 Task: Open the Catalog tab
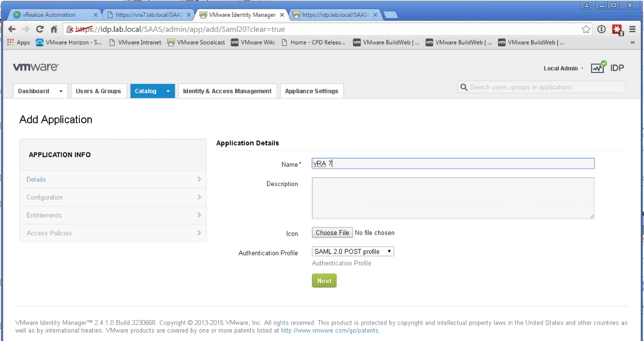pyautogui.click(x=146, y=91)
